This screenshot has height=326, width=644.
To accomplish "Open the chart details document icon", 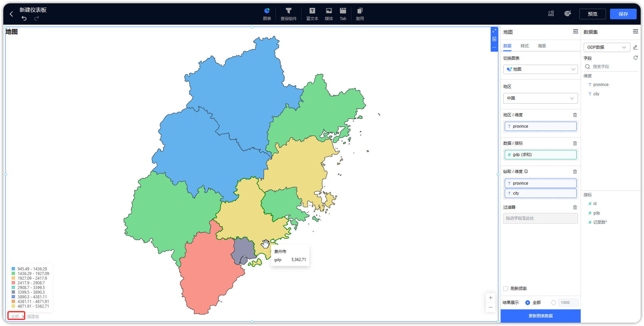I will click(494, 39).
